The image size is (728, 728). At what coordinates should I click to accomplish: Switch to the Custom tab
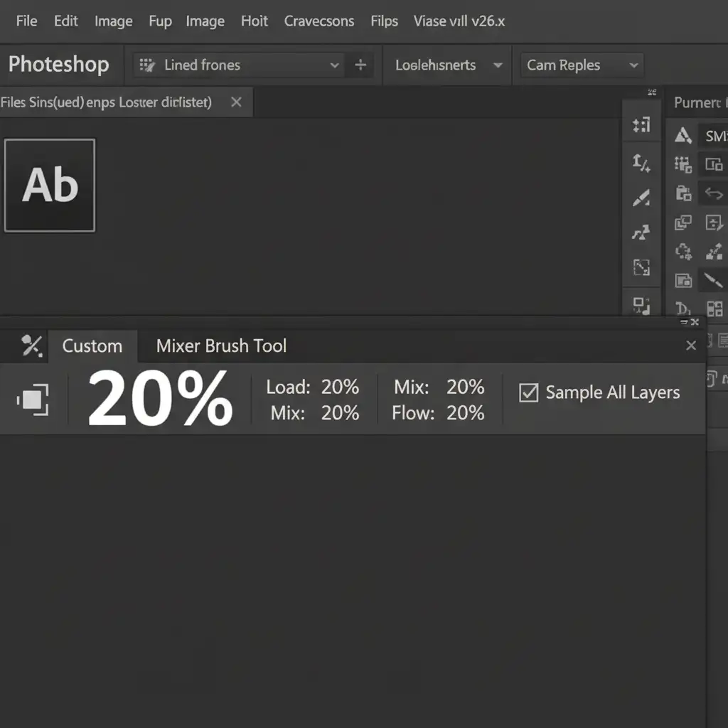[92, 346]
